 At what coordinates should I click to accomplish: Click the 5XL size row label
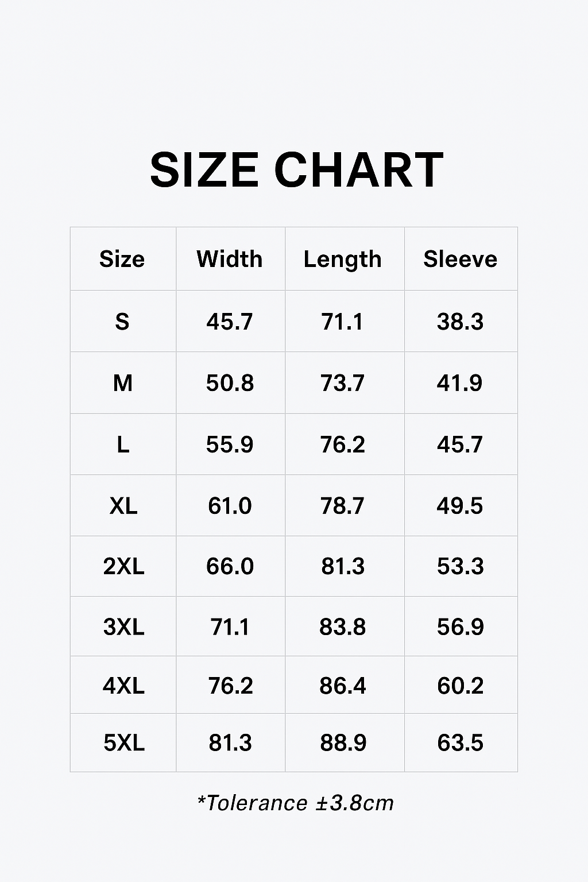123,743
